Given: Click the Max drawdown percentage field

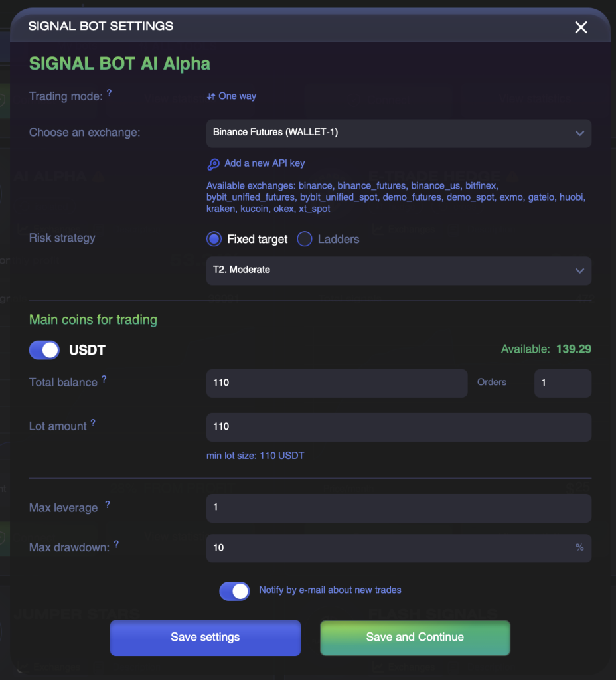Looking at the screenshot, I should click(x=399, y=548).
